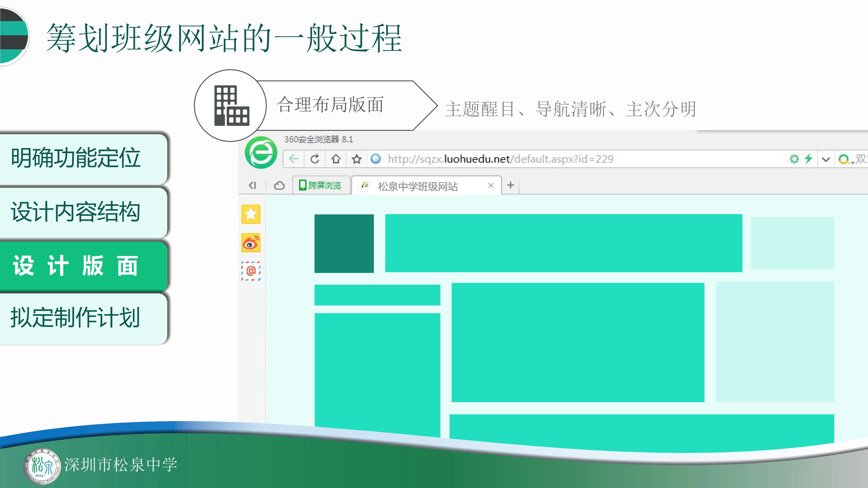Click the 筹划班级网站的一般过程 title
The image size is (868, 488).
pyautogui.click(x=224, y=38)
